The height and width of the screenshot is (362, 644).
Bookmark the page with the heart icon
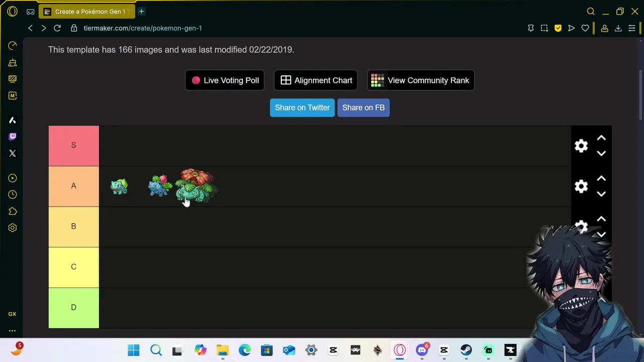click(x=585, y=28)
